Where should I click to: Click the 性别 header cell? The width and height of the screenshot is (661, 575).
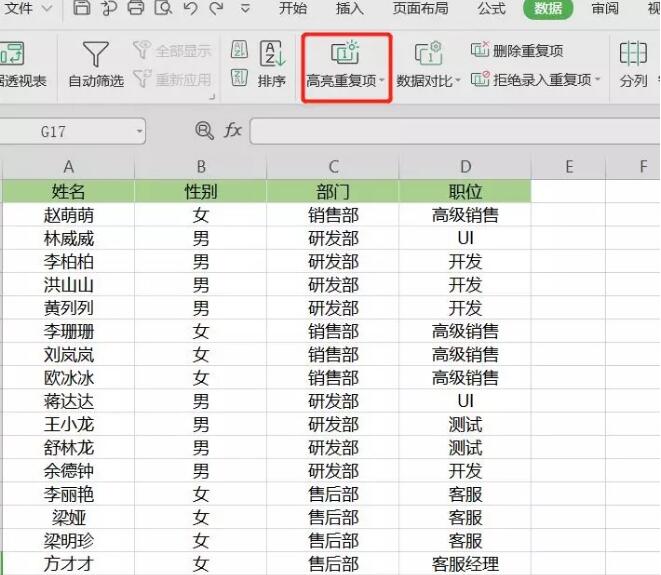pos(201,191)
